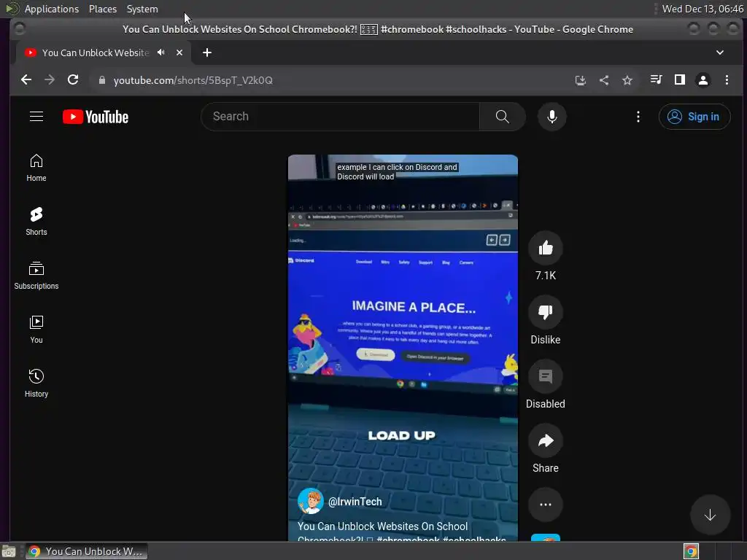Install app icon in address bar
Viewport: 747px width, 560px height.
point(580,80)
